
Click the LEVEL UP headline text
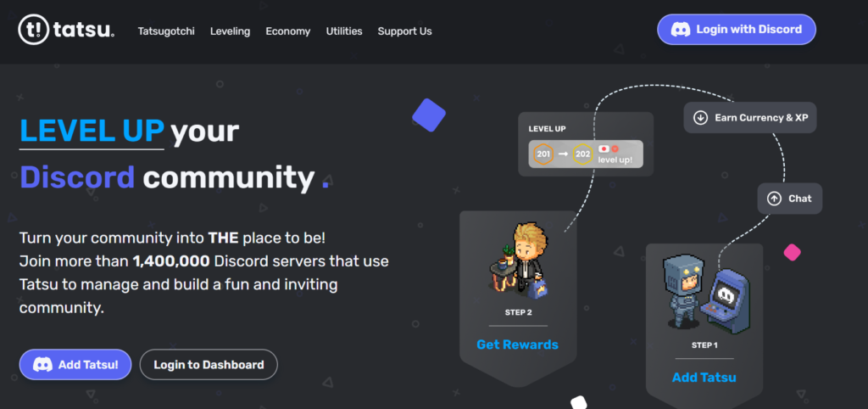pos(92,131)
